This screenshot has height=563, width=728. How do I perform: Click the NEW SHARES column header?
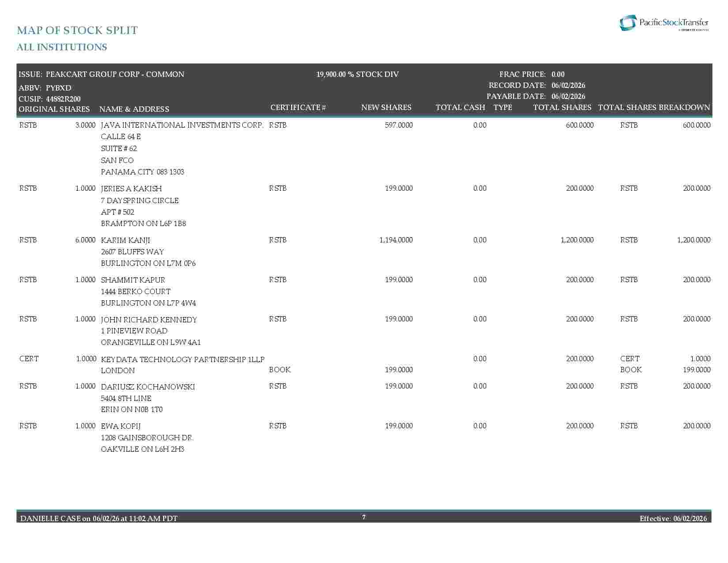(386, 107)
